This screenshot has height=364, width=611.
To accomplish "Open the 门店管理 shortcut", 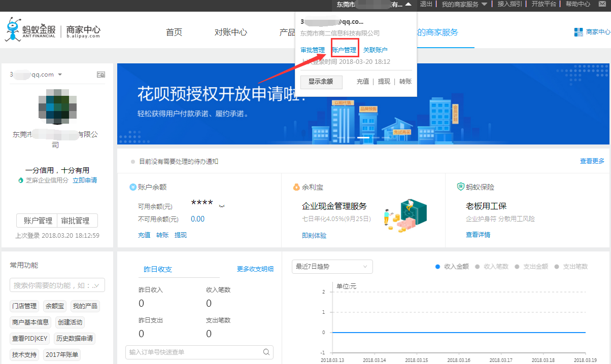I will (x=25, y=306).
